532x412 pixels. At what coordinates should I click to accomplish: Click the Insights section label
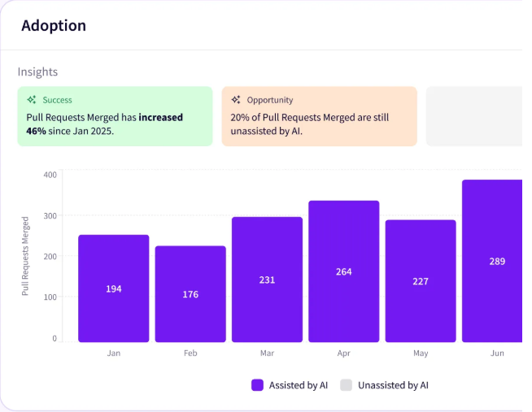(37, 72)
